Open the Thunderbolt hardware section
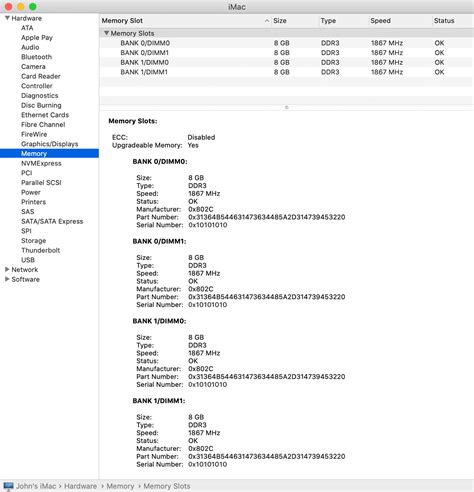The width and height of the screenshot is (474, 492). (x=40, y=250)
